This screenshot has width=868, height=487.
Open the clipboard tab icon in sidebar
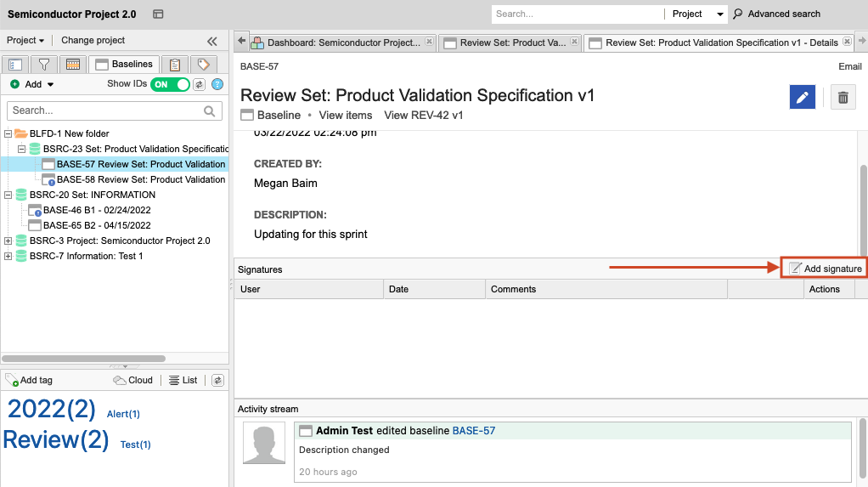[174, 65]
